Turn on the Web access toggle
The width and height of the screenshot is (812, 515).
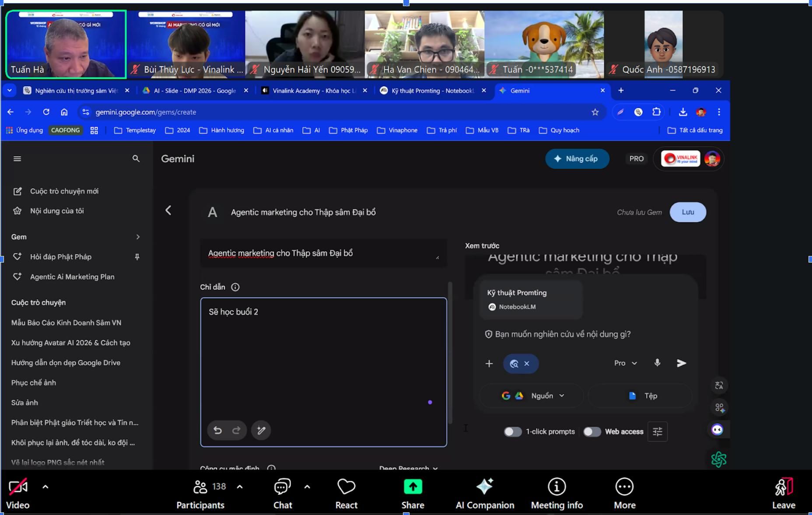[x=592, y=431]
